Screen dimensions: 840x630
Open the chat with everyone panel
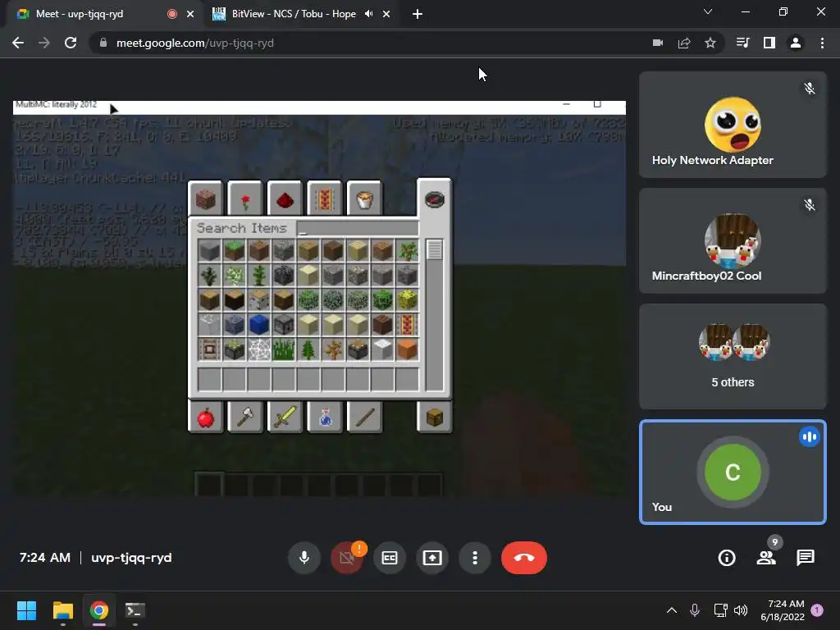[x=806, y=558]
